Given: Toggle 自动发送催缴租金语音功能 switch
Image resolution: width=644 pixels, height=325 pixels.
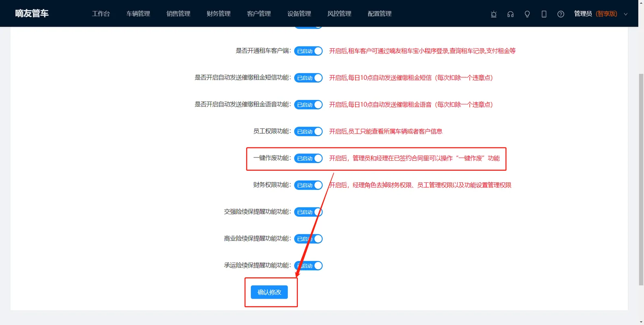Looking at the screenshot, I should click(308, 105).
